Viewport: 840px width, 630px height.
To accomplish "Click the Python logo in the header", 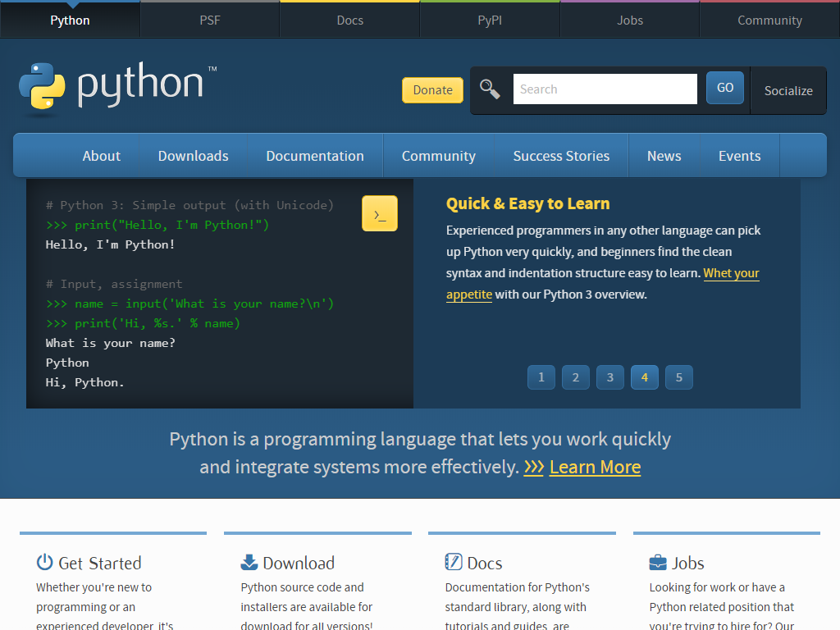I will point(118,88).
